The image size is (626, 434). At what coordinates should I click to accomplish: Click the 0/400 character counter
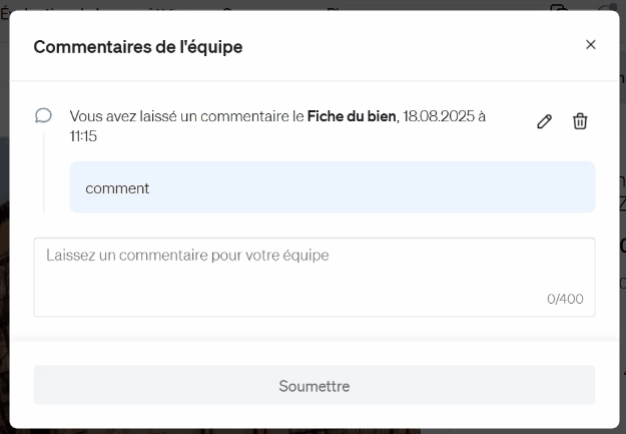click(564, 299)
